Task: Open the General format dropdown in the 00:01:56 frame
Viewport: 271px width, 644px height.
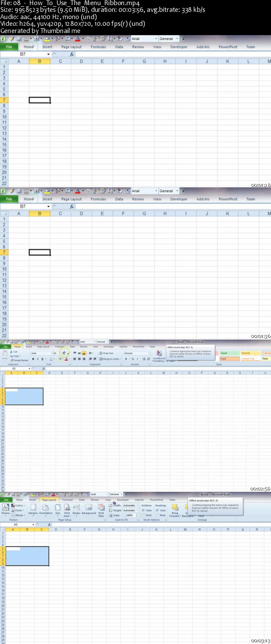Action: pos(177,191)
